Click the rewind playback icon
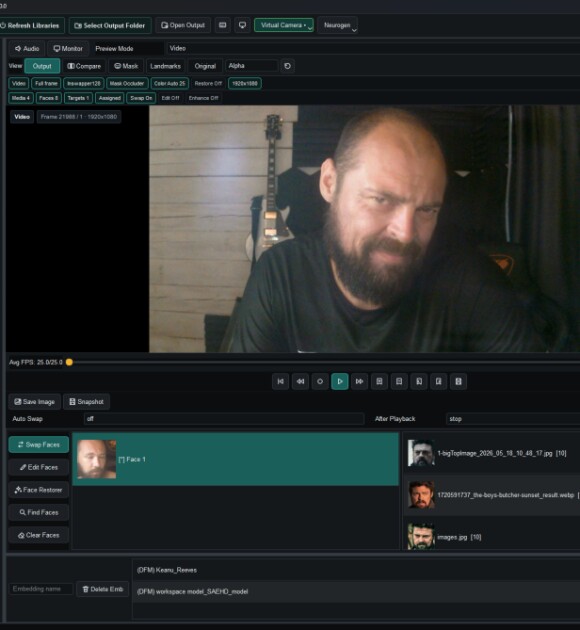 pos(300,381)
